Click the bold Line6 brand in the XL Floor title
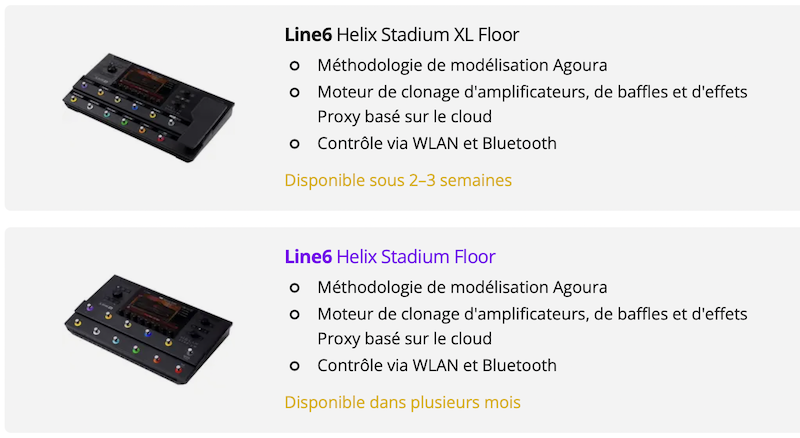 tap(308, 35)
